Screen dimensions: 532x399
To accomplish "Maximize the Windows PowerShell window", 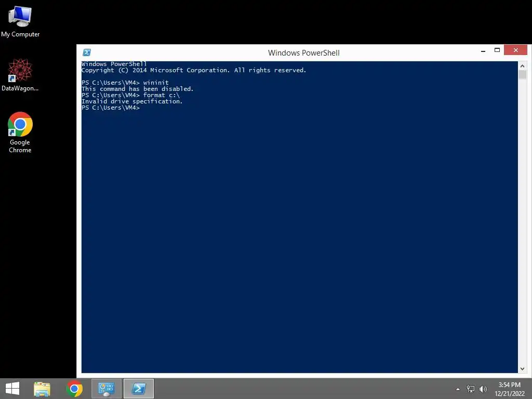I will tap(497, 50).
